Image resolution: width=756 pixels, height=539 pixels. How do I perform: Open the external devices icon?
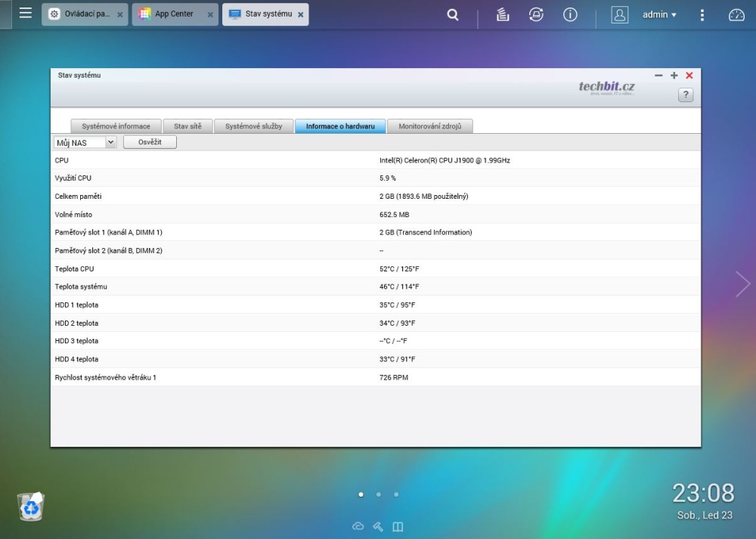pyautogui.click(x=536, y=14)
